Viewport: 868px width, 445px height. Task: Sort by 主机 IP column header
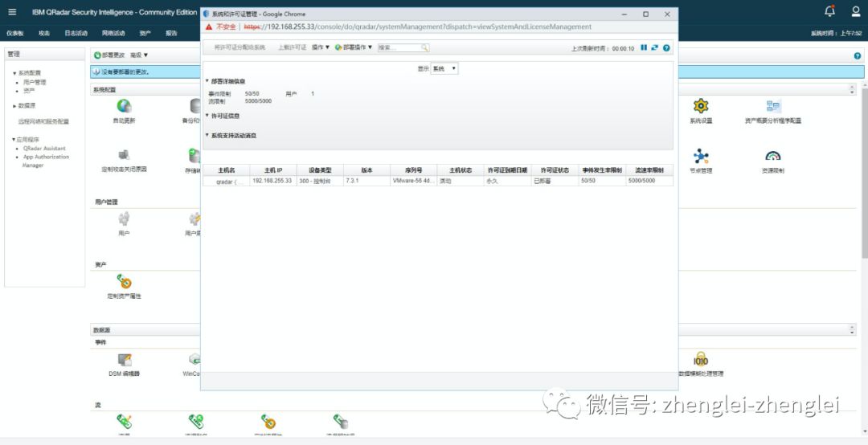click(273, 170)
